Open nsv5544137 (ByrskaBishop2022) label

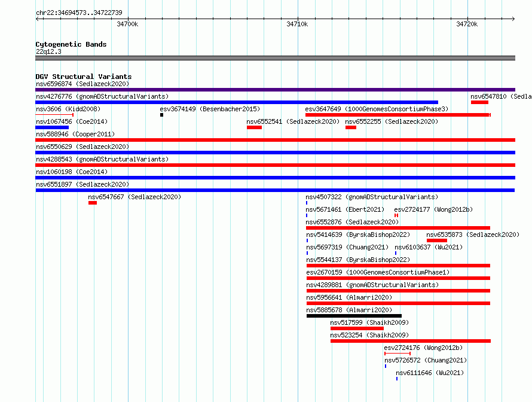coord(358,260)
